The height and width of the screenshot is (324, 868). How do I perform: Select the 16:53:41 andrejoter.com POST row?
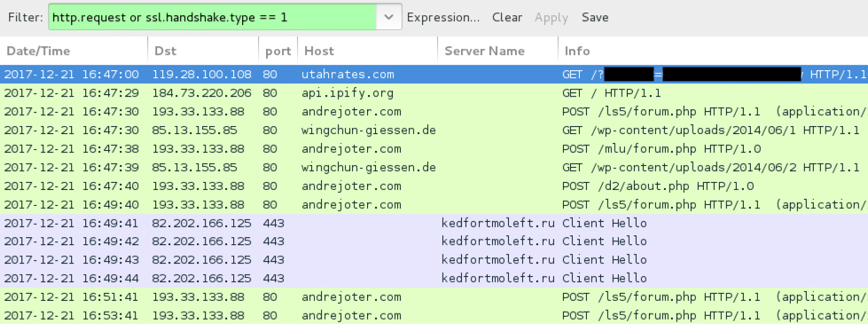click(434, 315)
